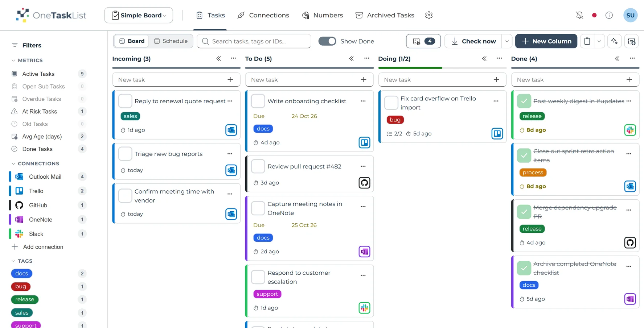
Task: Filter by the blue docs tag
Action: click(21, 274)
